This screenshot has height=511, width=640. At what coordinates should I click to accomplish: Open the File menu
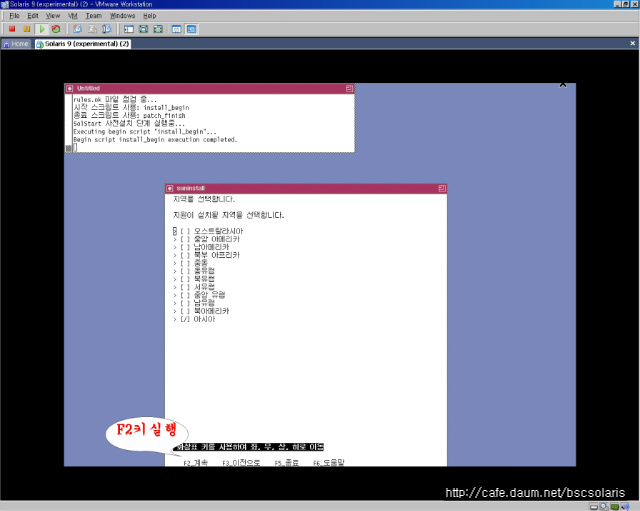coord(14,16)
